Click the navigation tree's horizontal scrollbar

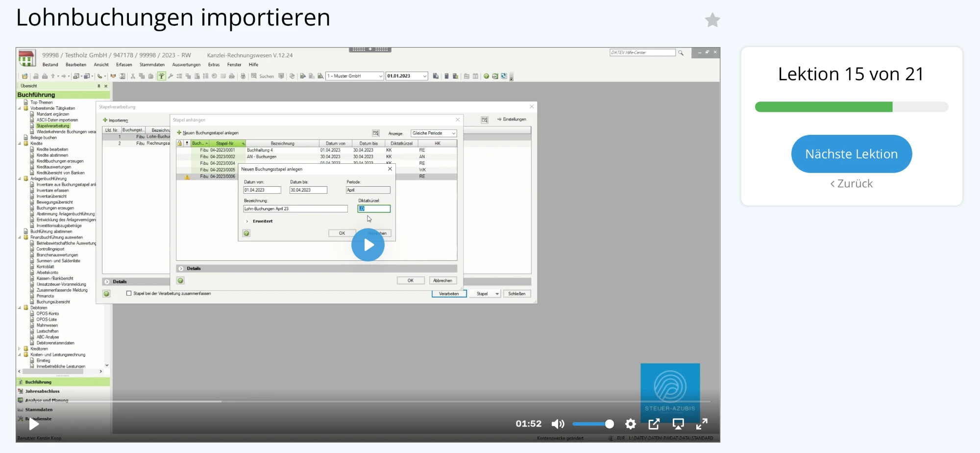pos(60,372)
